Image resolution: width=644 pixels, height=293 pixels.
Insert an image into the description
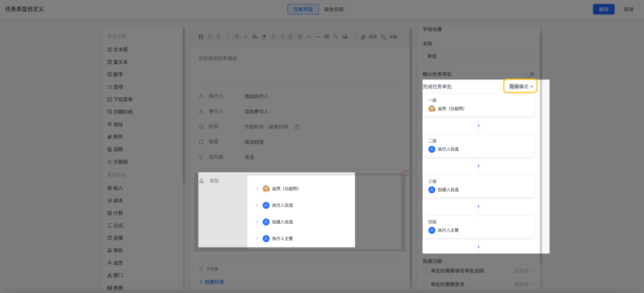(x=345, y=36)
